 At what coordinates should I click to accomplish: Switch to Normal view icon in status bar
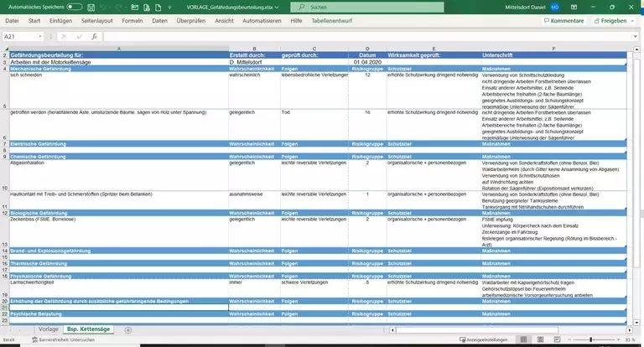[523, 339]
